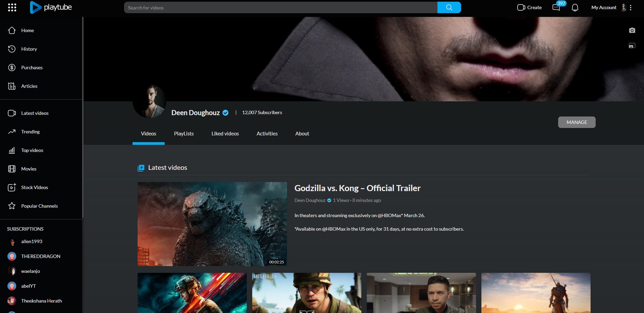Click the Create video camera icon
The height and width of the screenshot is (313, 644).
[x=521, y=7]
